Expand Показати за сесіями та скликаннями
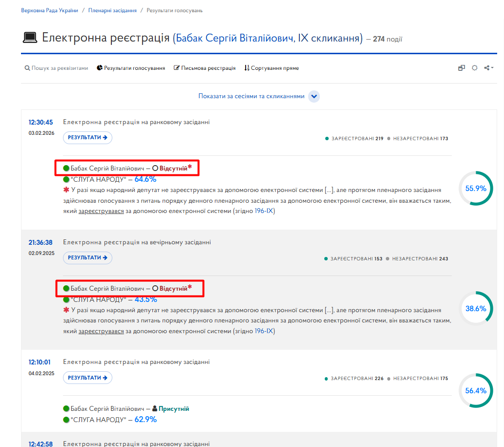 [x=252, y=96]
